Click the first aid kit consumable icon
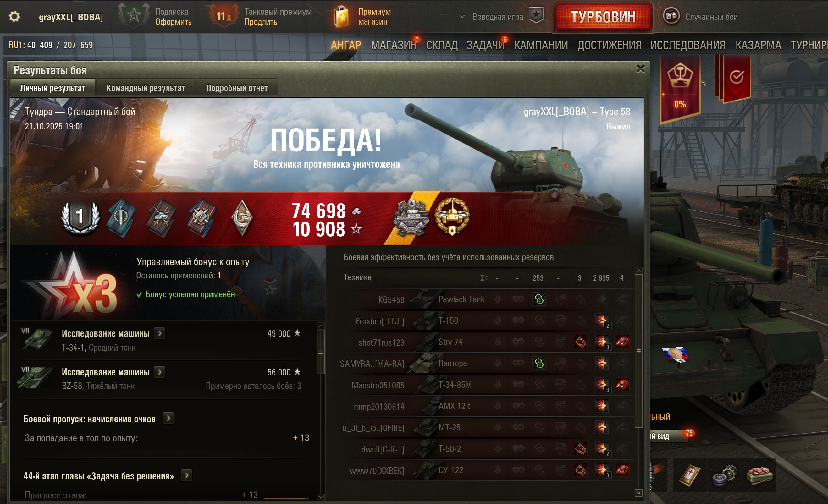Image resolution: width=828 pixels, height=504 pixels. (x=690, y=475)
